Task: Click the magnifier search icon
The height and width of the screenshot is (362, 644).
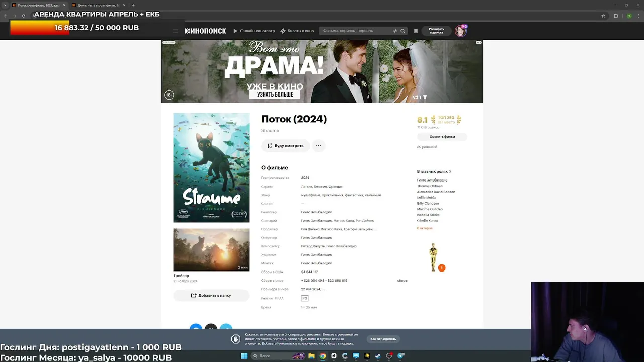Action: pos(403,31)
